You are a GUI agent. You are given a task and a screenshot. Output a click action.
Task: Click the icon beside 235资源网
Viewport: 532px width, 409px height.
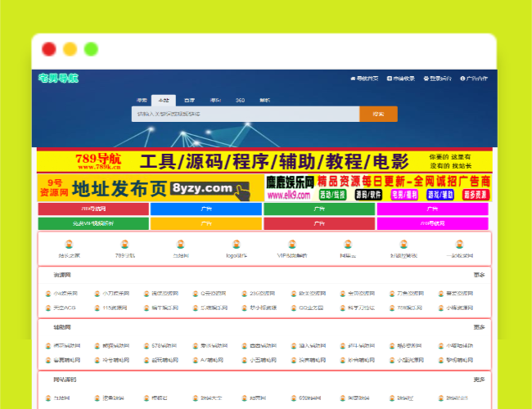pos(244,294)
